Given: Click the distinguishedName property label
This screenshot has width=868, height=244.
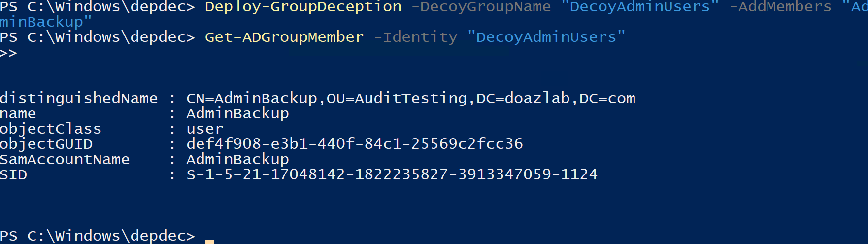Looking at the screenshot, I should pyautogui.click(x=79, y=98).
